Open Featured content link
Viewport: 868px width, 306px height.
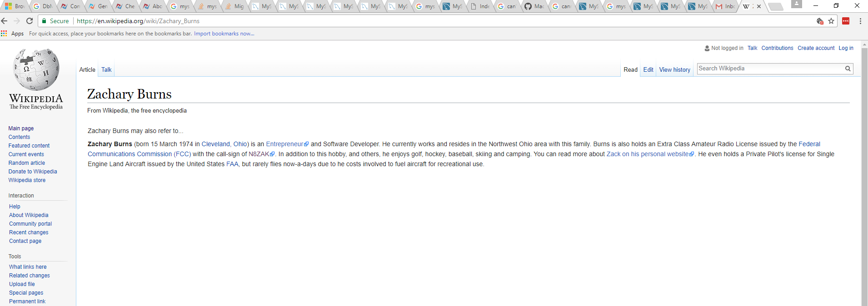click(x=29, y=146)
